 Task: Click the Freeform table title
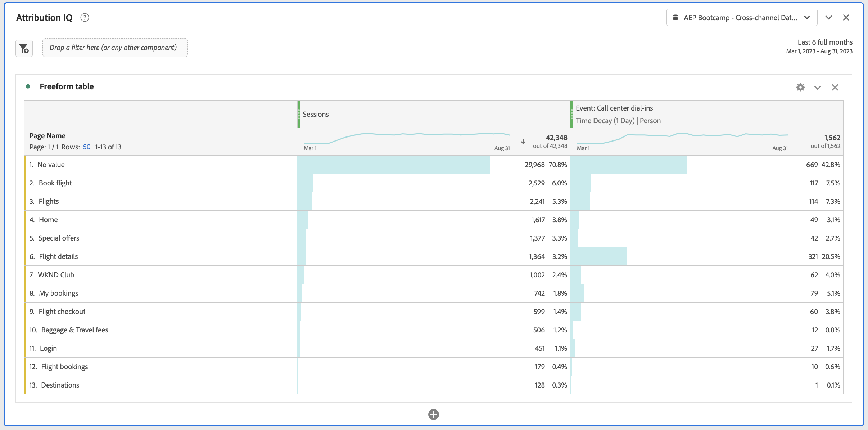(67, 86)
